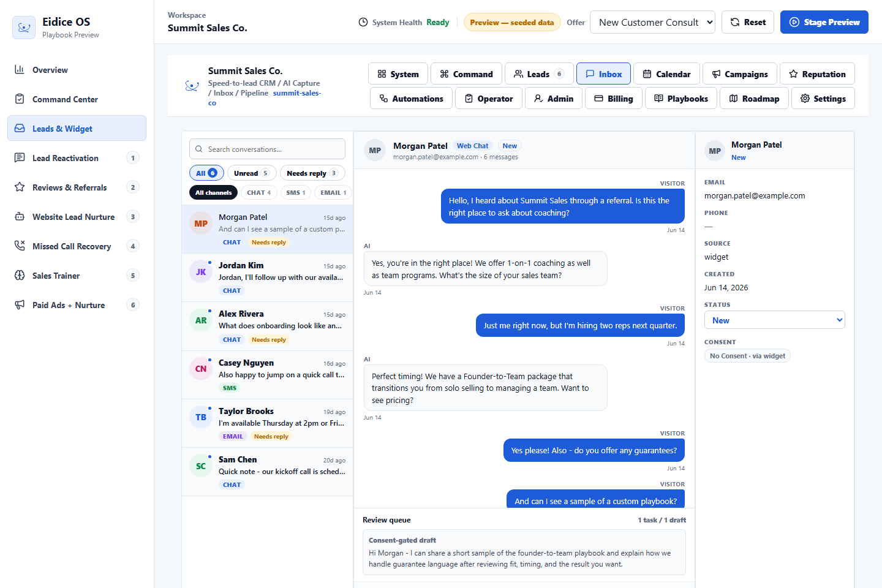Open Casey Nguyen's SMS conversation
Image resolution: width=882 pixels, height=588 pixels.
click(268, 375)
